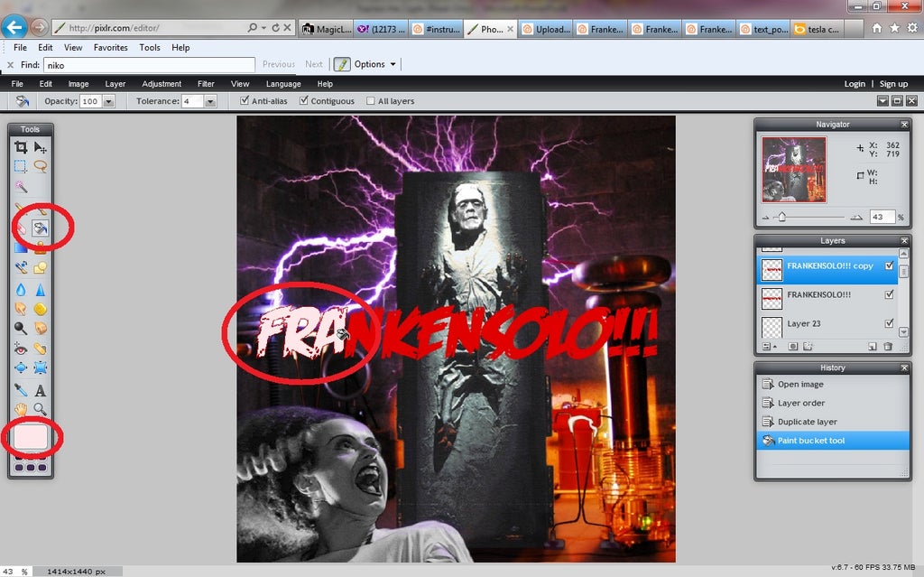Select the Lasso tool
This screenshot has height=577, width=924.
40,166
